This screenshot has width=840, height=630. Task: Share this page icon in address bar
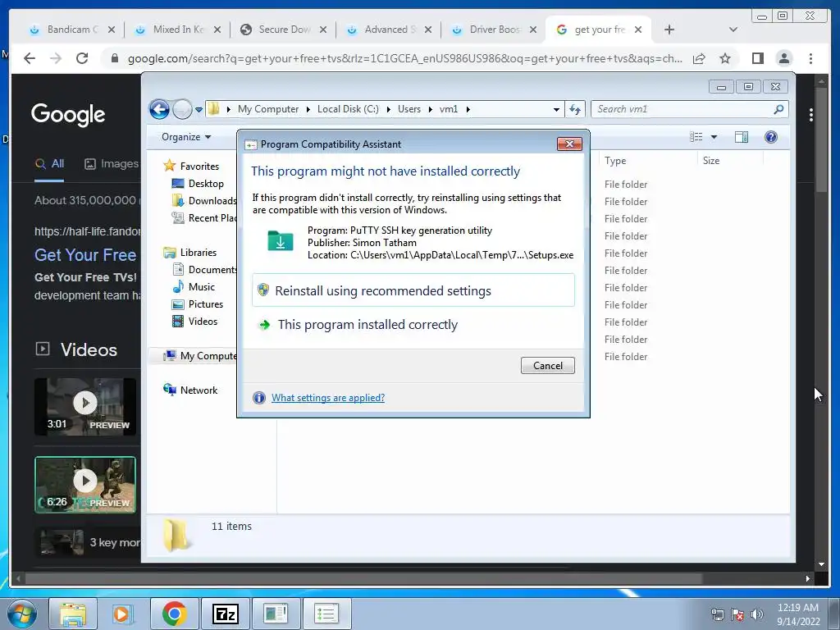(699, 58)
